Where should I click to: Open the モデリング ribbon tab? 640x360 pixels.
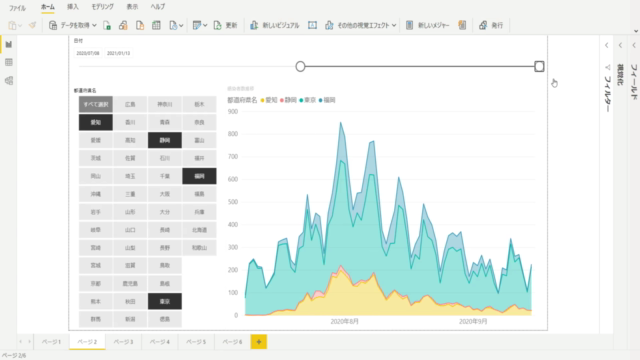point(102,7)
